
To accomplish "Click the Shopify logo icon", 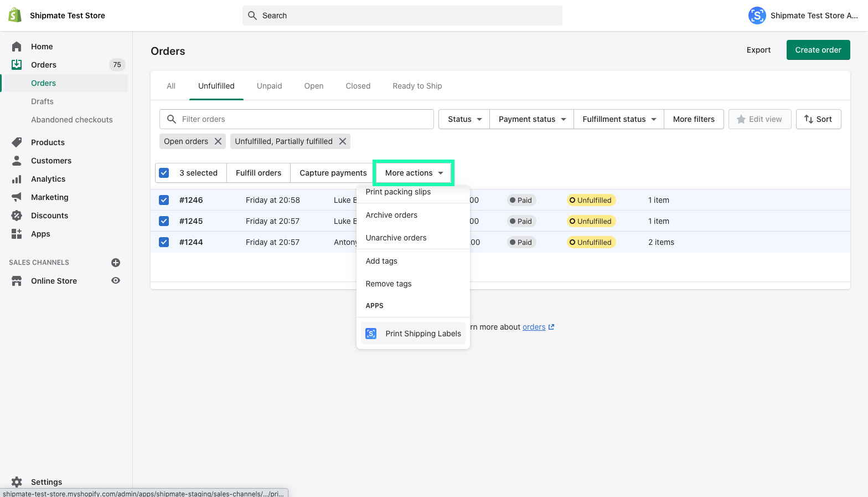I will click(15, 16).
